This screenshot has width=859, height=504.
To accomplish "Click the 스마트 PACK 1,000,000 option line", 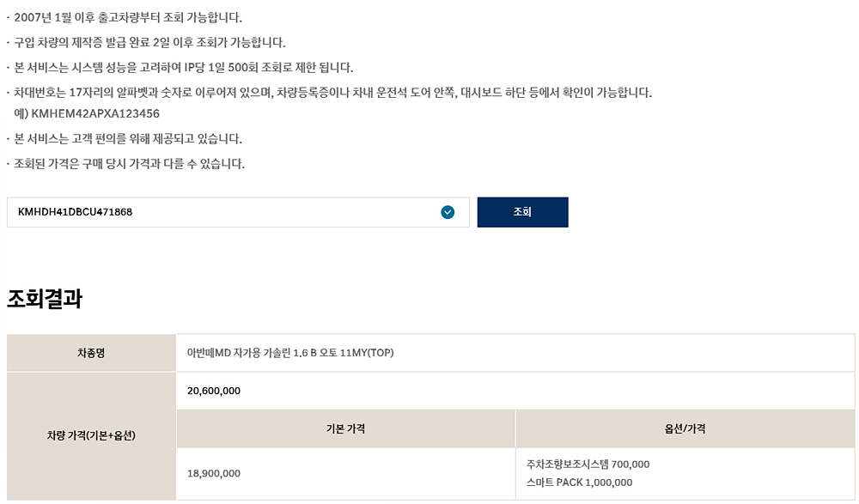I will coord(579,483).
